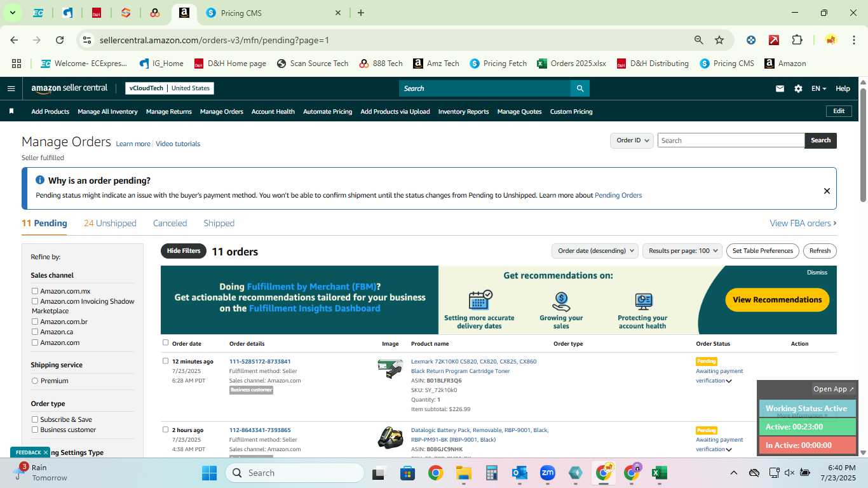Open the Results per page dropdown
868x488 pixels.
pos(682,251)
